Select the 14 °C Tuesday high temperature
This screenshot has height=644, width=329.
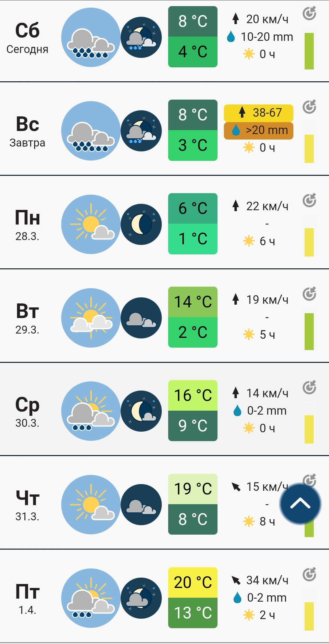[193, 302]
